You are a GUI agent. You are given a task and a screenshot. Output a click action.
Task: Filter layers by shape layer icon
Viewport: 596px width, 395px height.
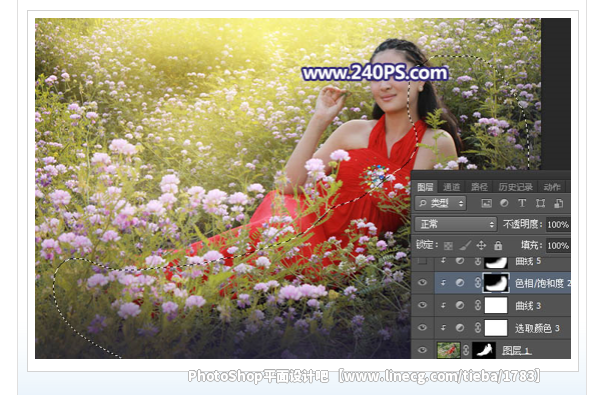tap(541, 203)
